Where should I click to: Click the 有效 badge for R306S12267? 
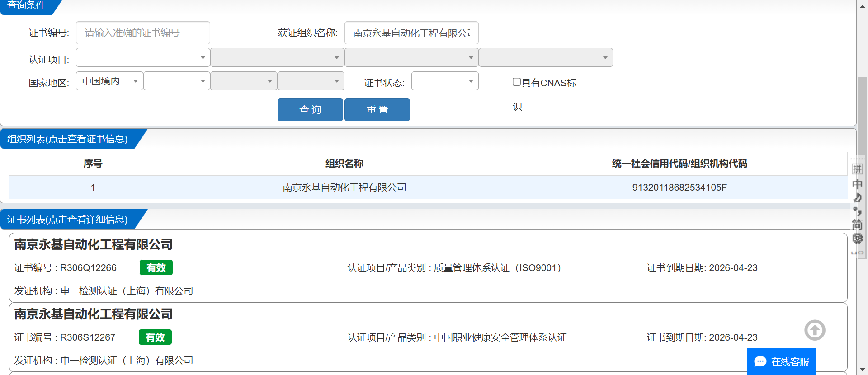pyautogui.click(x=155, y=337)
